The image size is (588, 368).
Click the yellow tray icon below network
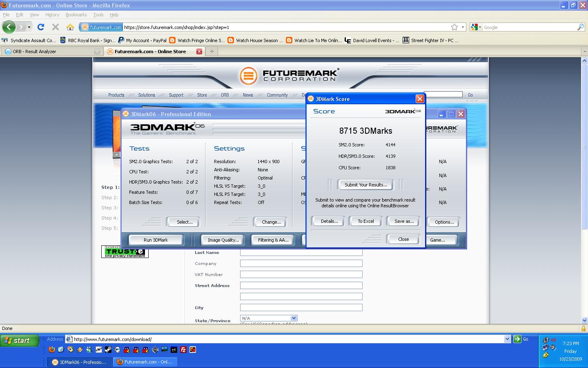tap(546, 355)
